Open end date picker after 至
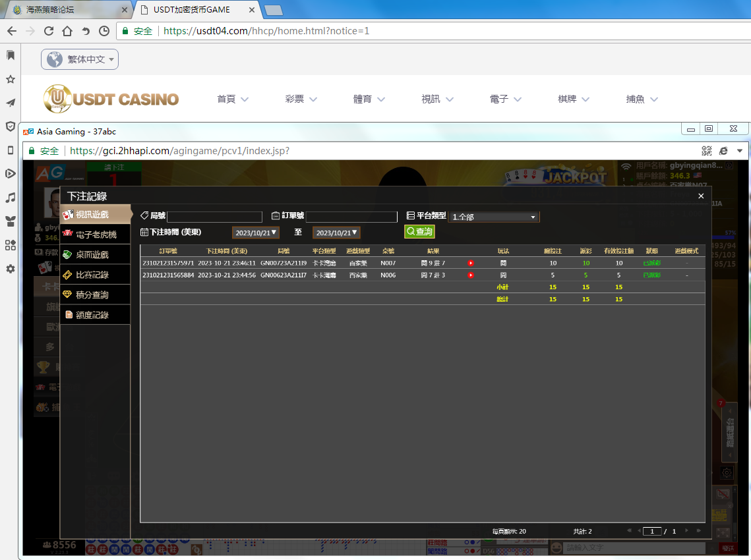751x560 pixels. coord(336,233)
